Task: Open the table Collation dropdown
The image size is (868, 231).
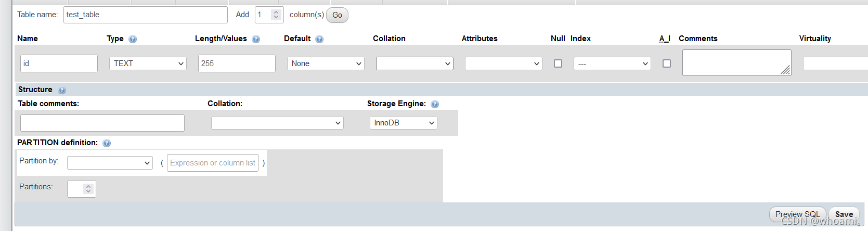Action: tap(277, 123)
